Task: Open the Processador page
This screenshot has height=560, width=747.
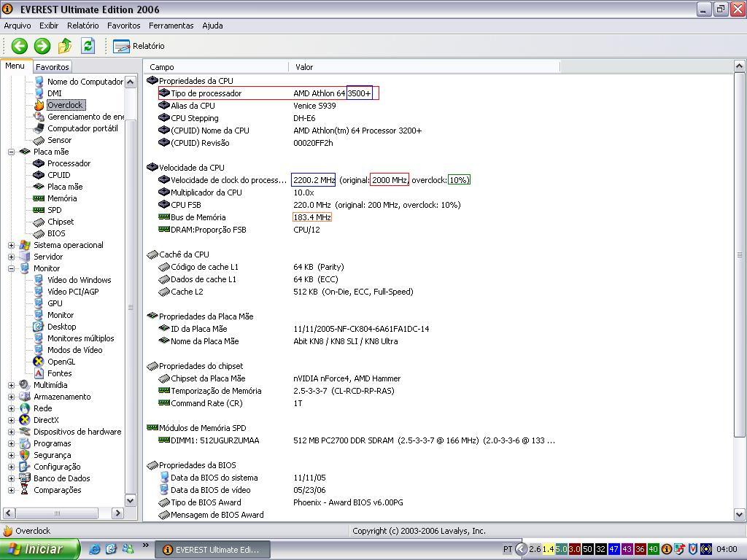Action: (69, 163)
